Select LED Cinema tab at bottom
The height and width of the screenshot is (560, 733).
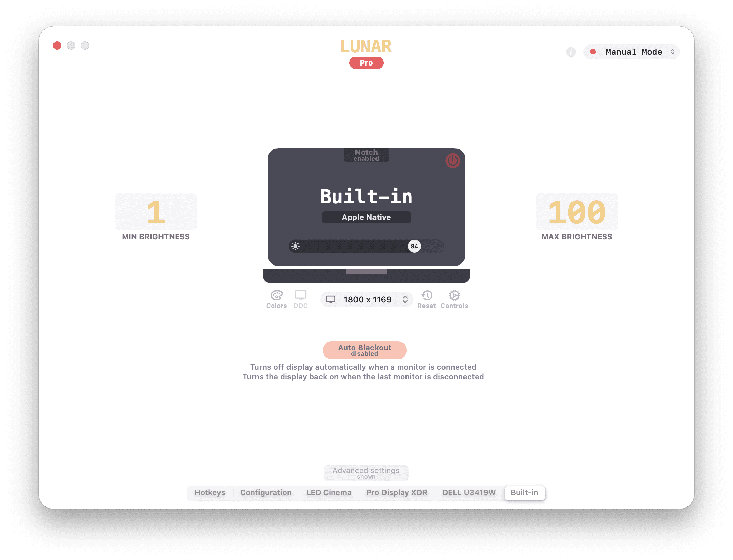coord(329,493)
